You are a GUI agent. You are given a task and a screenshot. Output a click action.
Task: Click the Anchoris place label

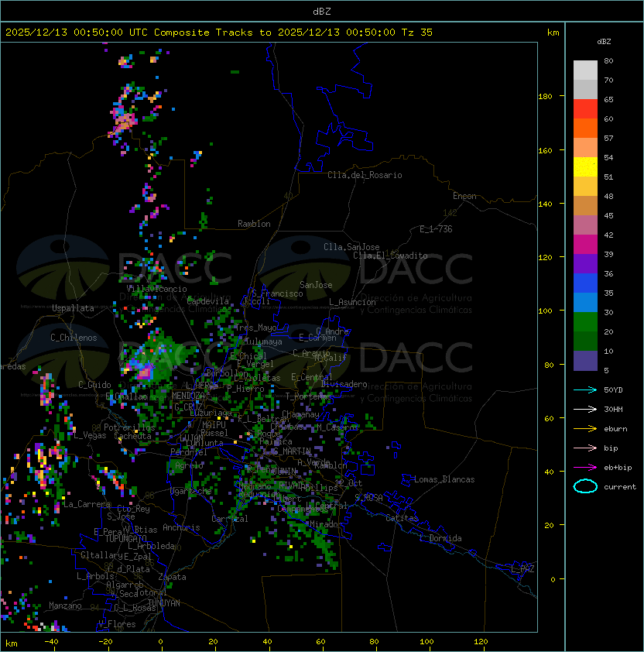[181, 527]
